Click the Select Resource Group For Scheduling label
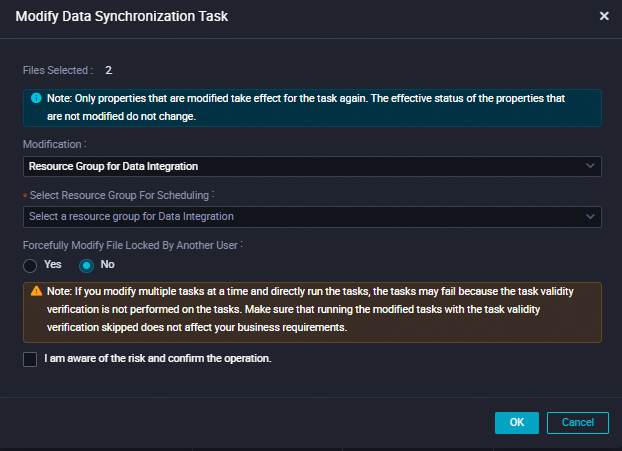 (122, 194)
